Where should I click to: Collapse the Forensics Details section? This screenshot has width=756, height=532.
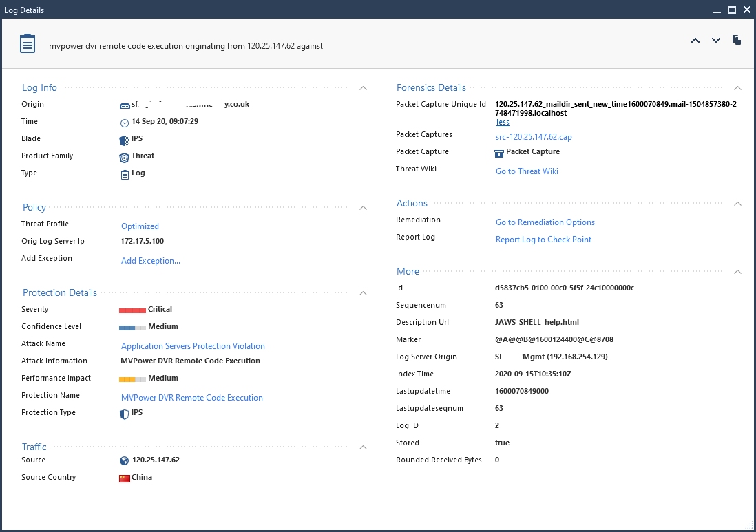coord(737,88)
